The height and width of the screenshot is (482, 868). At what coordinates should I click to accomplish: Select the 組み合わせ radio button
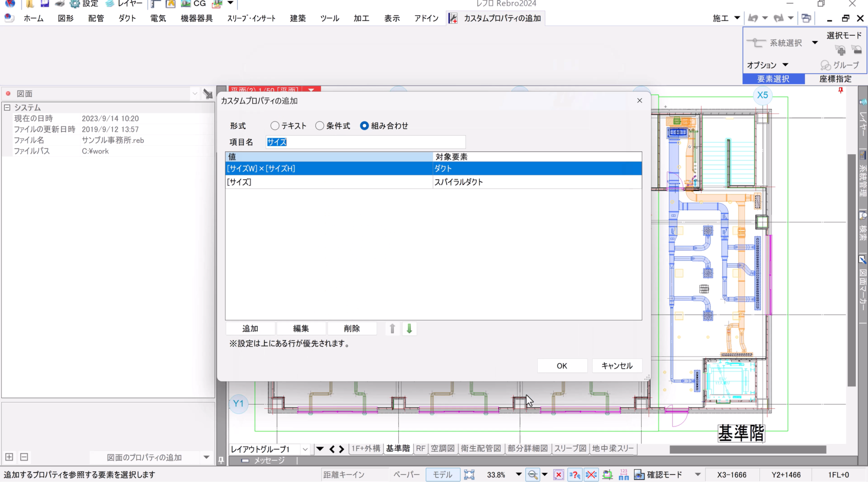364,126
